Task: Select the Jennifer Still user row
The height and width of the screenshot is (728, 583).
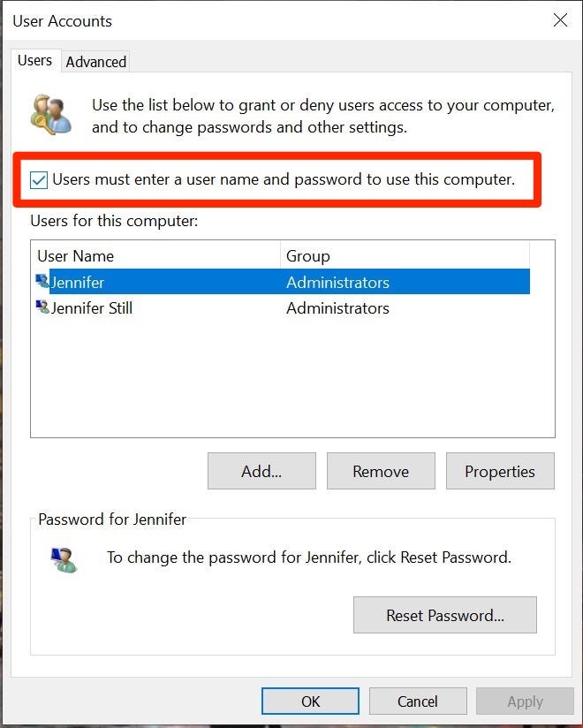Action: click(92, 308)
